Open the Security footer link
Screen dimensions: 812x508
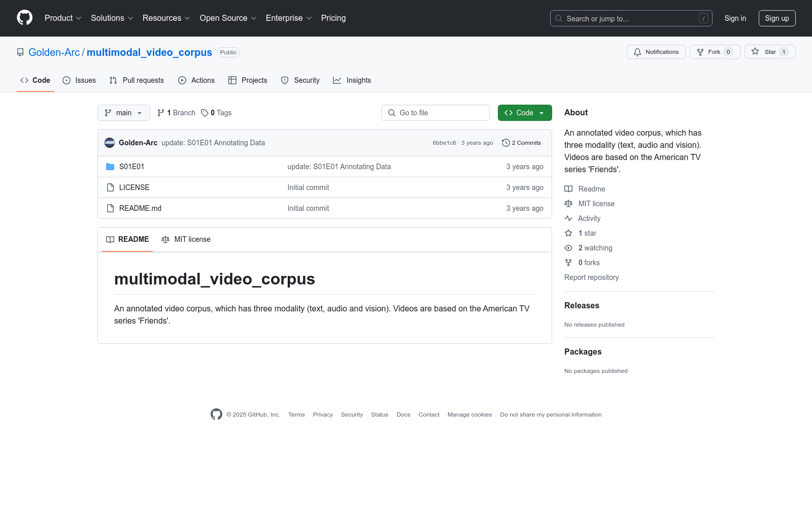352,415
